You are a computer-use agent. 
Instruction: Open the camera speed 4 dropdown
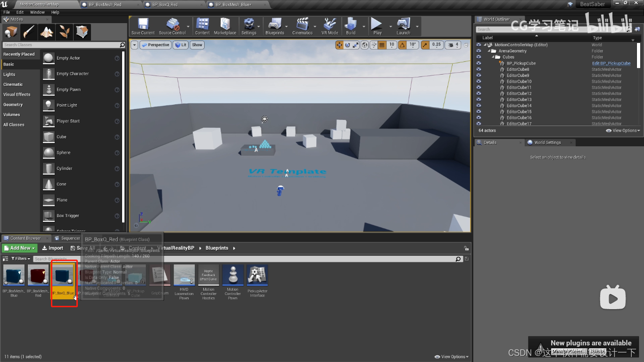pyautogui.click(x=453, y=45)
